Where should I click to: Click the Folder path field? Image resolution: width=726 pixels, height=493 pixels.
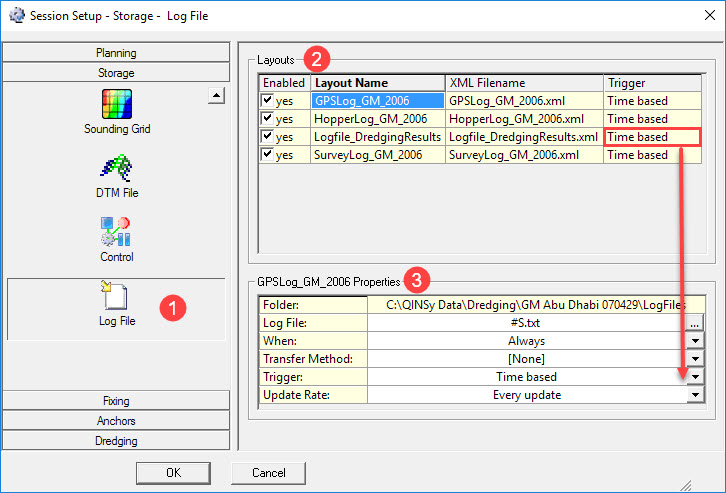coord(530,305)
